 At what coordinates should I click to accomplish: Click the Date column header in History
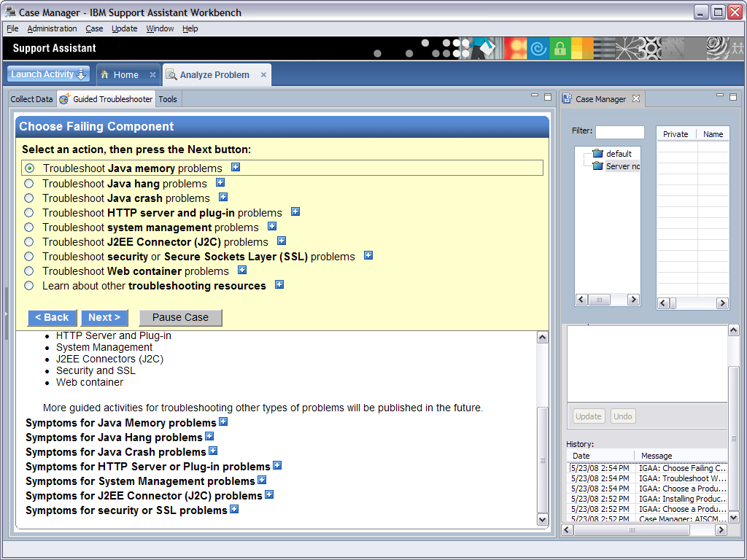click(600, 456)
